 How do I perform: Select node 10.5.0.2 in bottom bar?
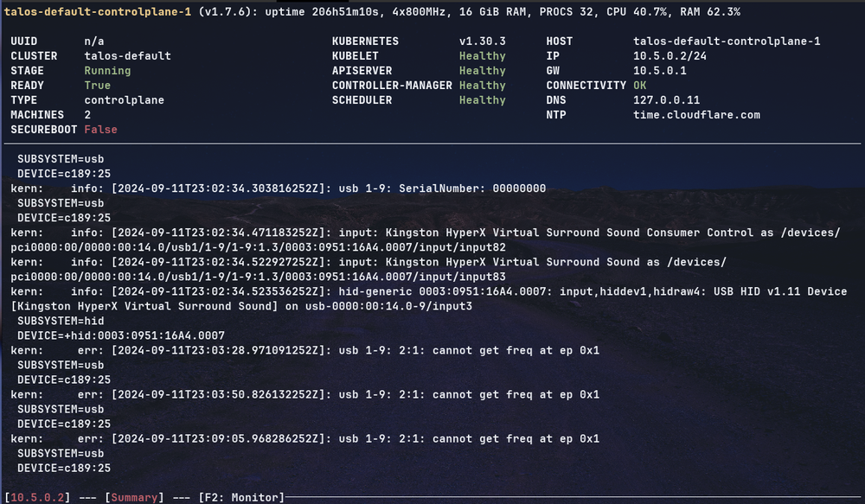[x=37, y=497]
